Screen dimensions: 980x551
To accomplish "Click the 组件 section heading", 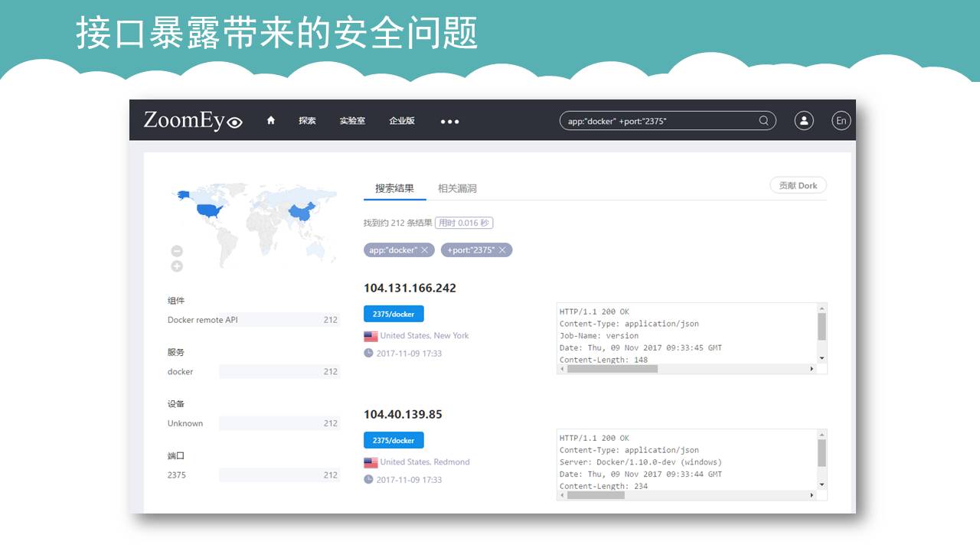I will 176,301.
